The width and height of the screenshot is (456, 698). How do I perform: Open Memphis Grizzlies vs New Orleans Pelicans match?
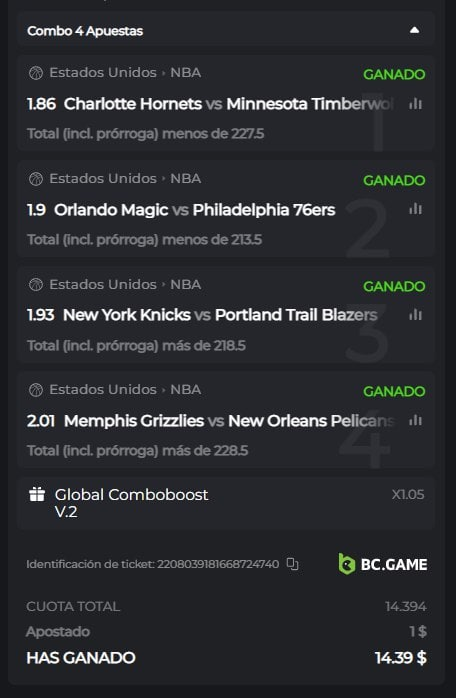point(229,421)
